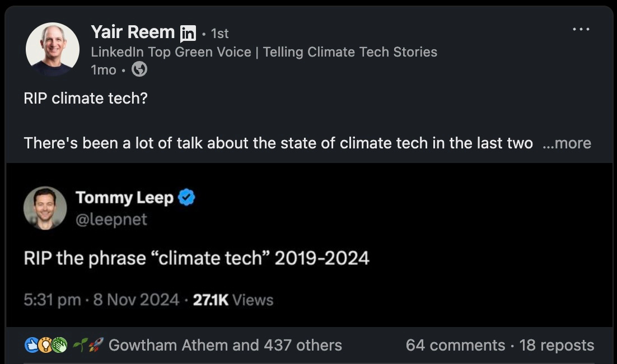Click the Tommy Leep name
The image size is (617, 364).
point(124,198)
